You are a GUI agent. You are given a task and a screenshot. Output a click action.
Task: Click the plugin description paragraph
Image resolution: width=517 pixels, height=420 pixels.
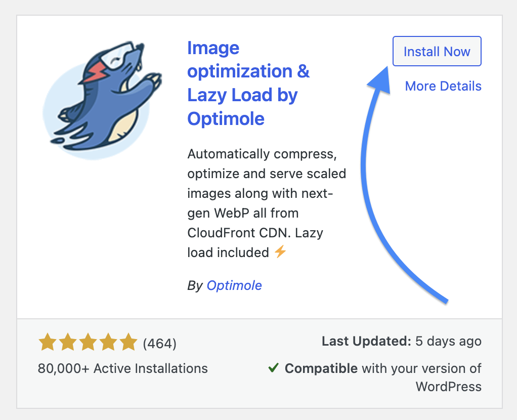click(267, 202)
